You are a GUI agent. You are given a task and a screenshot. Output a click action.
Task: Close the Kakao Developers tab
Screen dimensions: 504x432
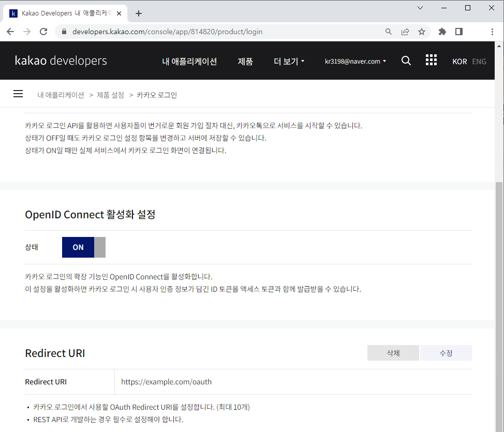[x=119, y=13]
